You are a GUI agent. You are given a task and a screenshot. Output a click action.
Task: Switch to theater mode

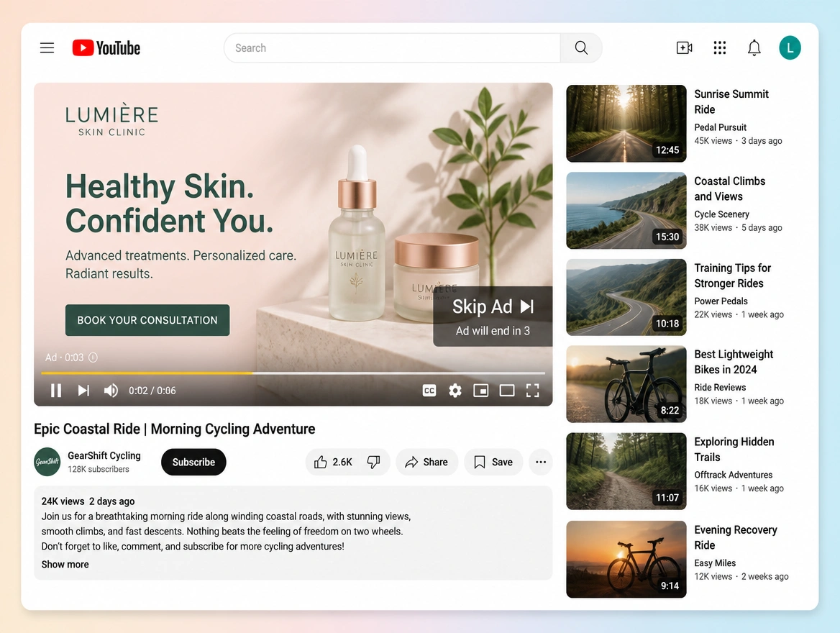(x=507, y=391)
